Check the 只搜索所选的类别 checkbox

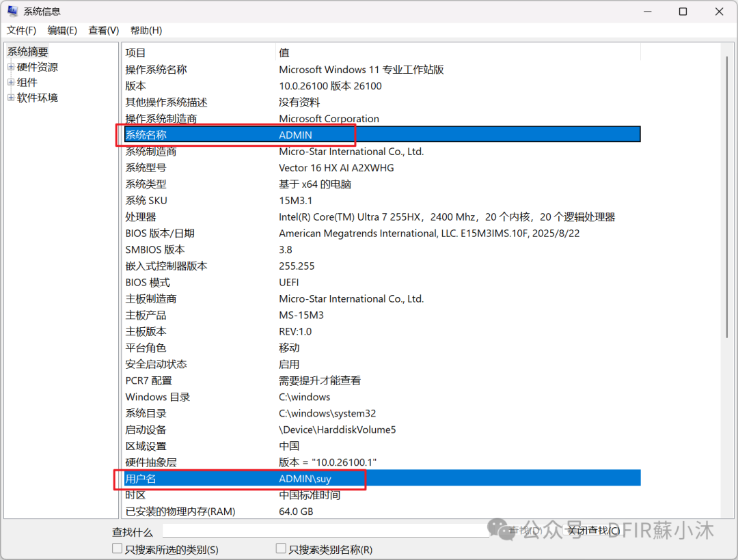(116, 548)
